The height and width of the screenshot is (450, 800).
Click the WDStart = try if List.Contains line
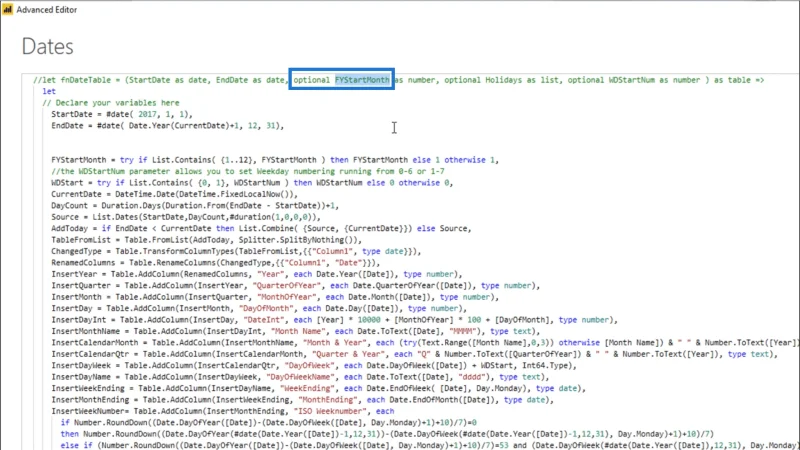tap(252, 183)
